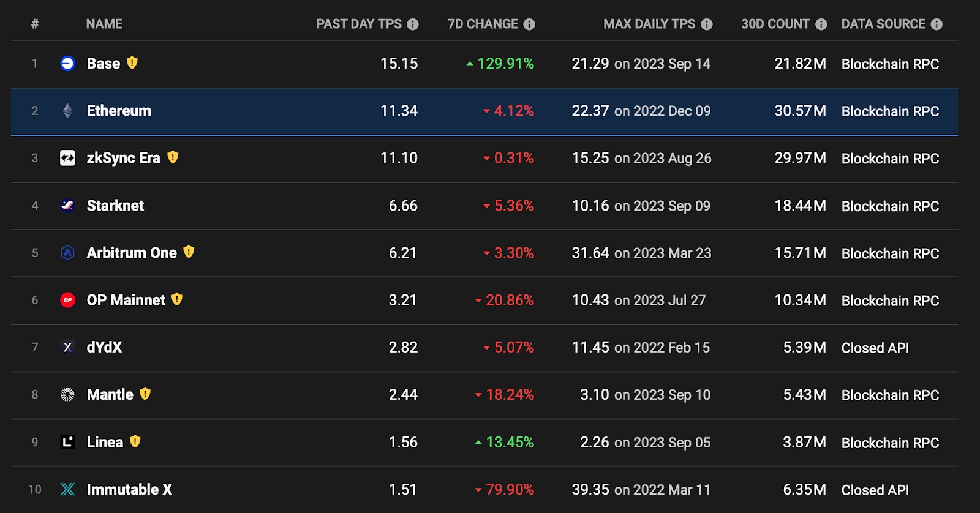The height and width of the screenshot is (513, 980).
Task: Click dYdX's Closed API data source
Action: coord(875,348)
